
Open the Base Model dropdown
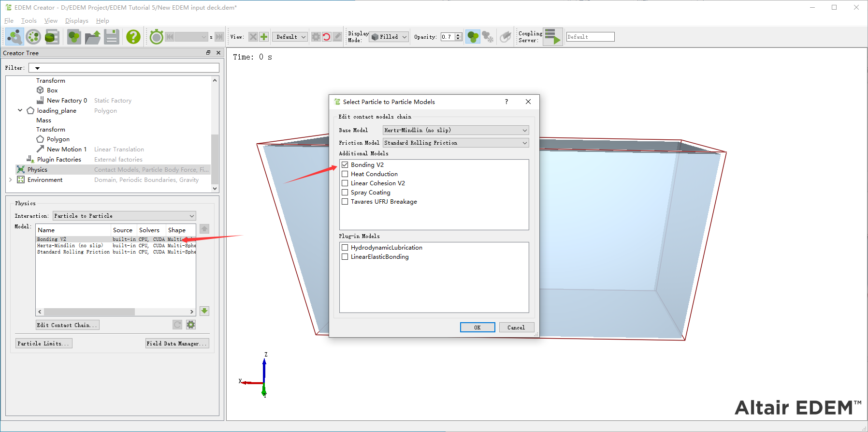455,130
